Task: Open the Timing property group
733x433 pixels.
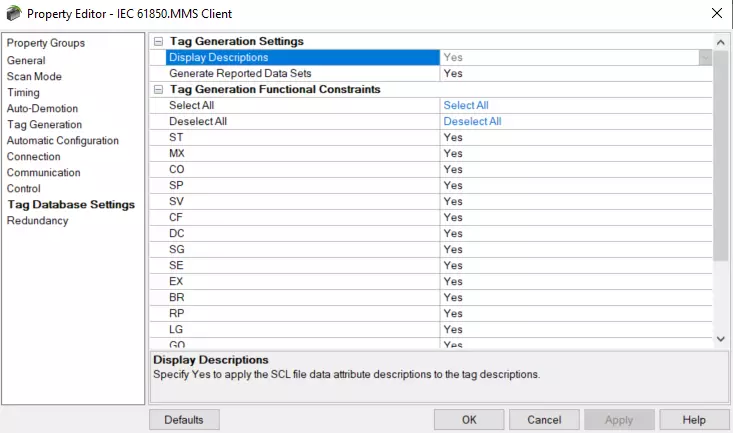Action: click(x=23, y=93)
